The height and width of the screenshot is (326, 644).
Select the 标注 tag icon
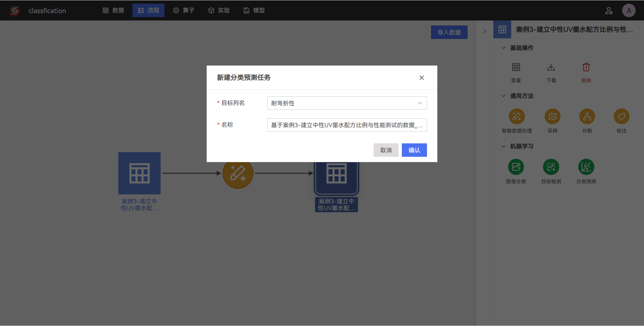[622, 117]
